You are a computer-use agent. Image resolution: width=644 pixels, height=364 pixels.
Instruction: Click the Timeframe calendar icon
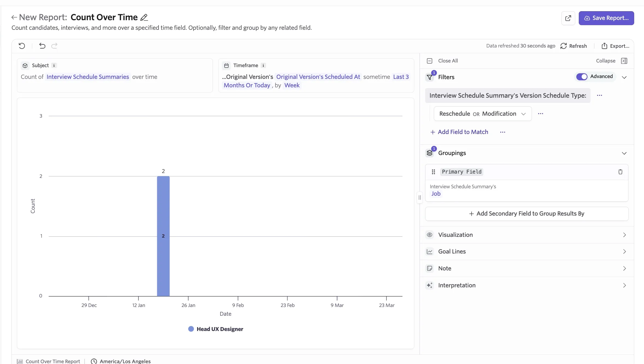pos(226,65)
